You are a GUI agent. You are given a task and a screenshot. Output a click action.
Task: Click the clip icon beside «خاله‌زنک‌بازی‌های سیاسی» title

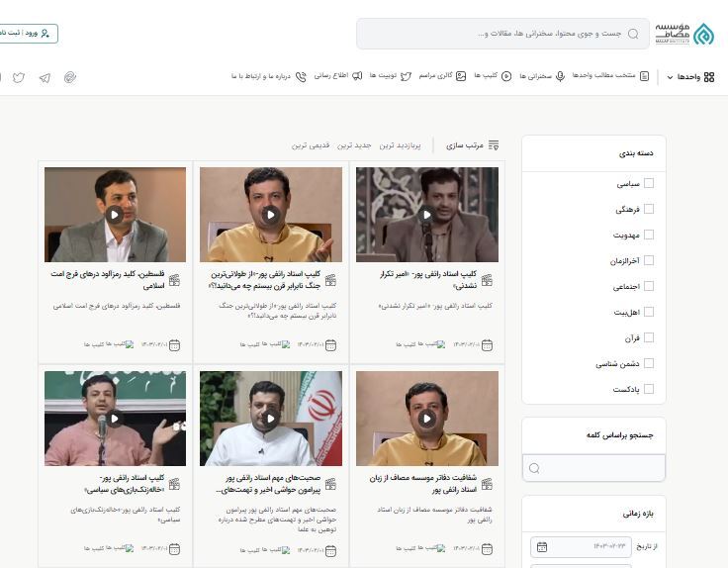tap(174, 484)
